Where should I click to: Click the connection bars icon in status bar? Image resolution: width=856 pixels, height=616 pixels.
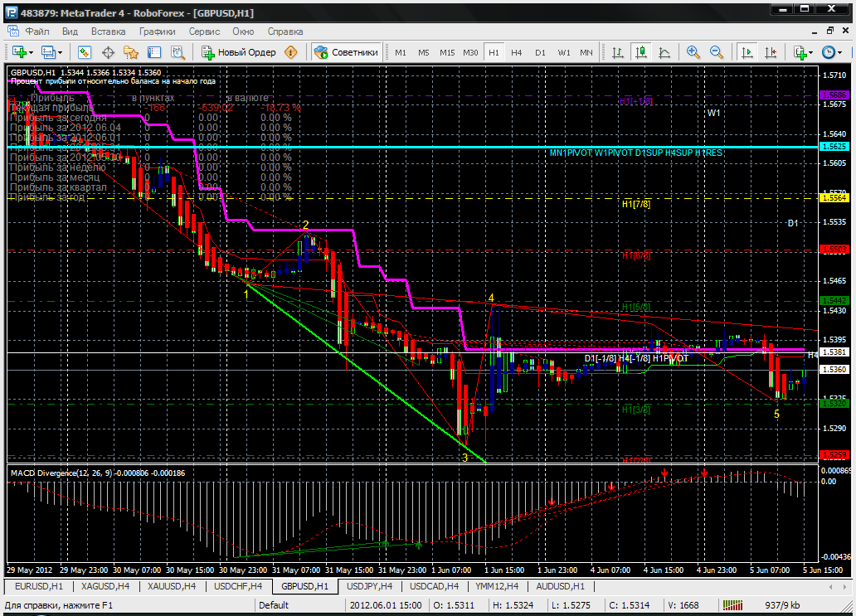[732, 604]
